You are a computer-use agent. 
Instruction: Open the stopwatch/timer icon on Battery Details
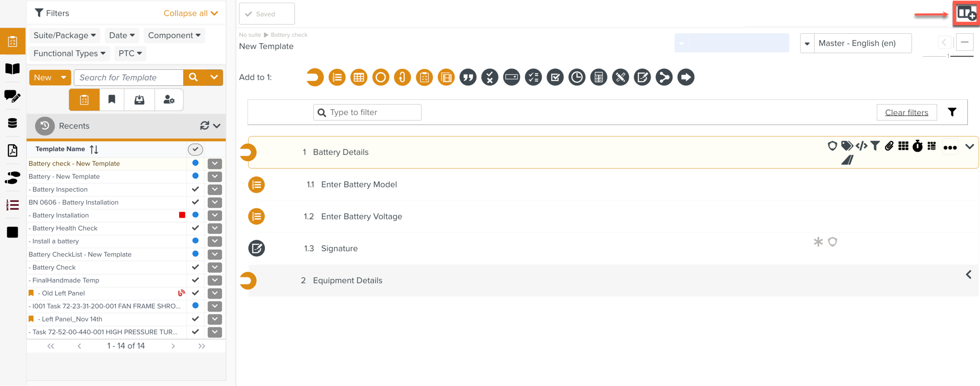(x=918, y=146)
